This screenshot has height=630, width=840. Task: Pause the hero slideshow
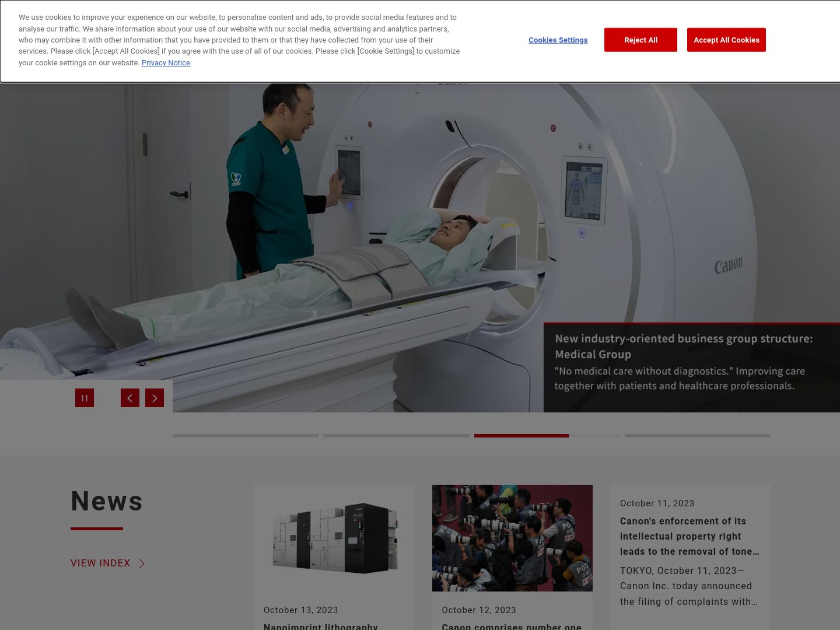point(85,398)
